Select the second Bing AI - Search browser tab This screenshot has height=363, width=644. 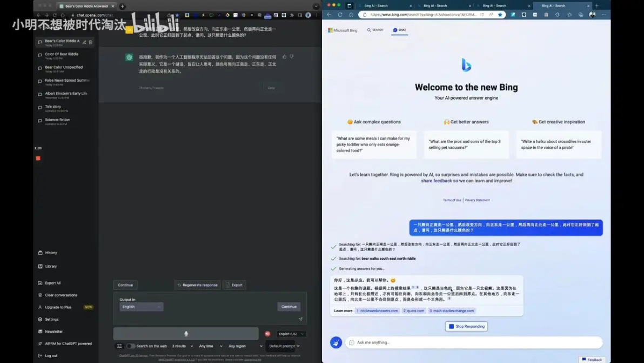[x=444, y=6]
